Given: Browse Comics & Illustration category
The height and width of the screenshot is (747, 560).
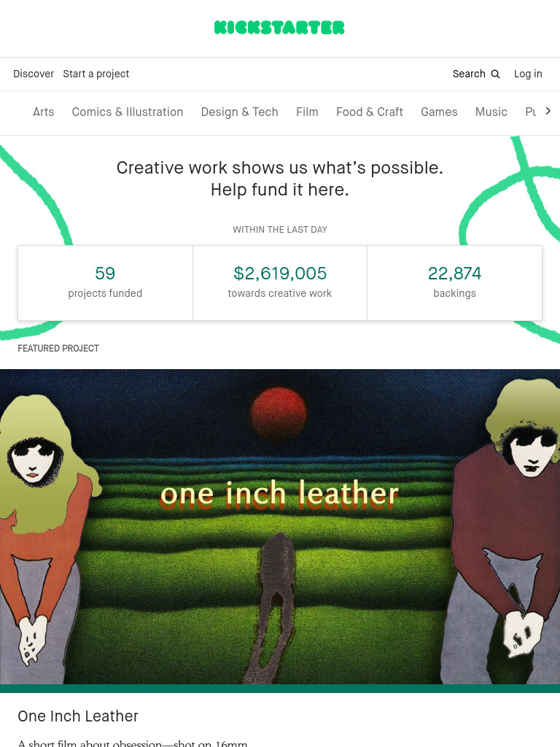Looking at the screenshot, I should (x=127, y=112).
